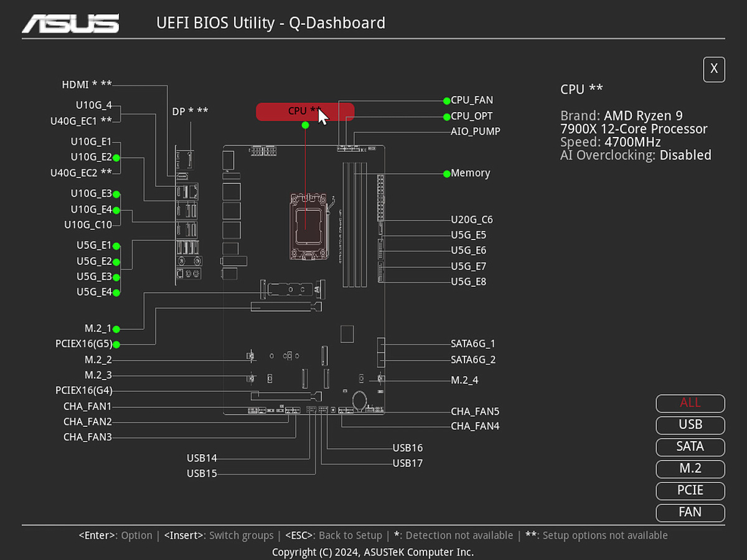Screen dimensions: 747x560
Task: Select the U10G_C10 port label
Action: (88, 225)
